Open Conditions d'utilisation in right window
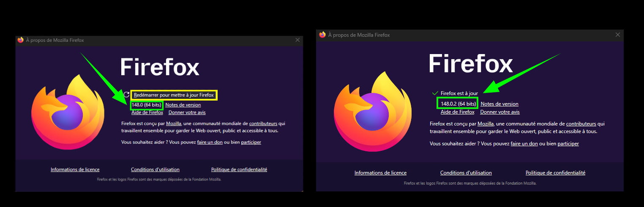644x207 pixels. (x=466, y=173)
